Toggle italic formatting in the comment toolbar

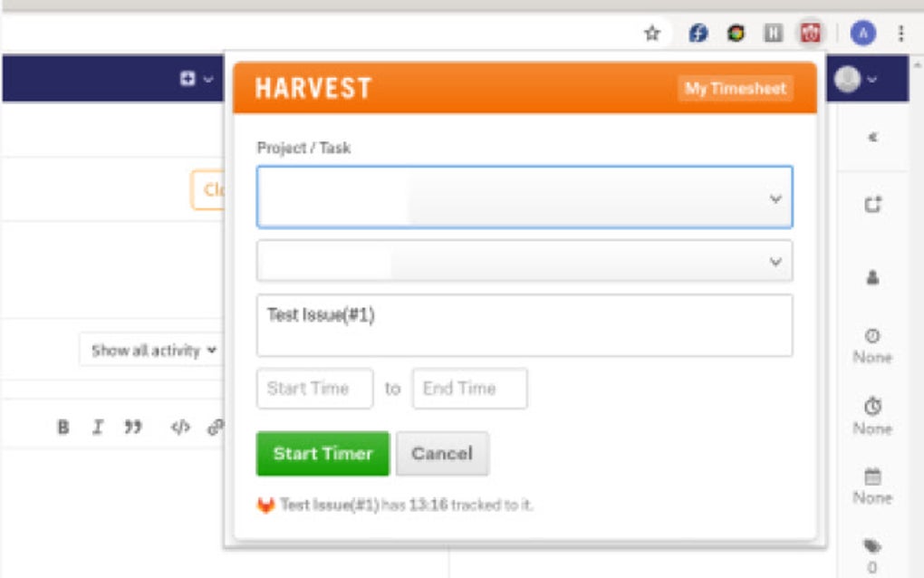pyautogui.click(x=98, y=426)
